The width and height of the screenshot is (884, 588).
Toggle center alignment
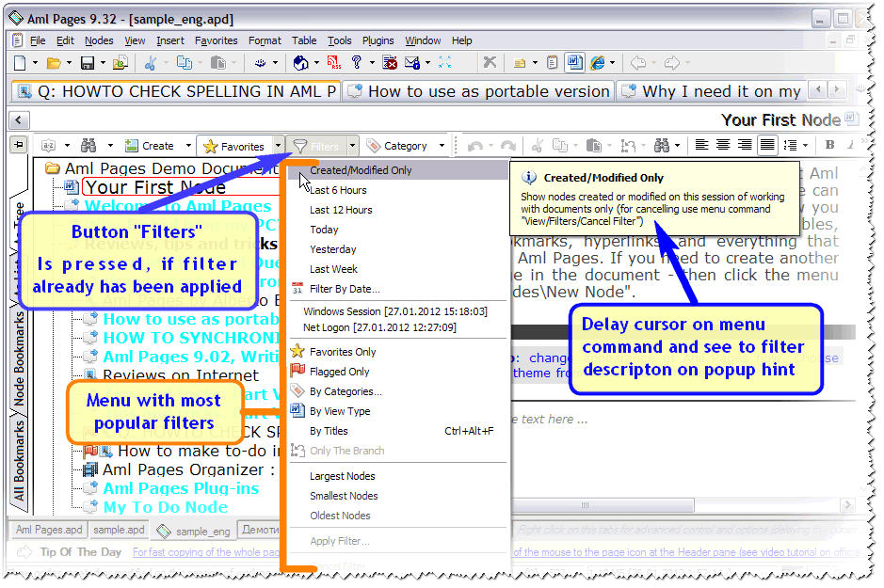723,145
